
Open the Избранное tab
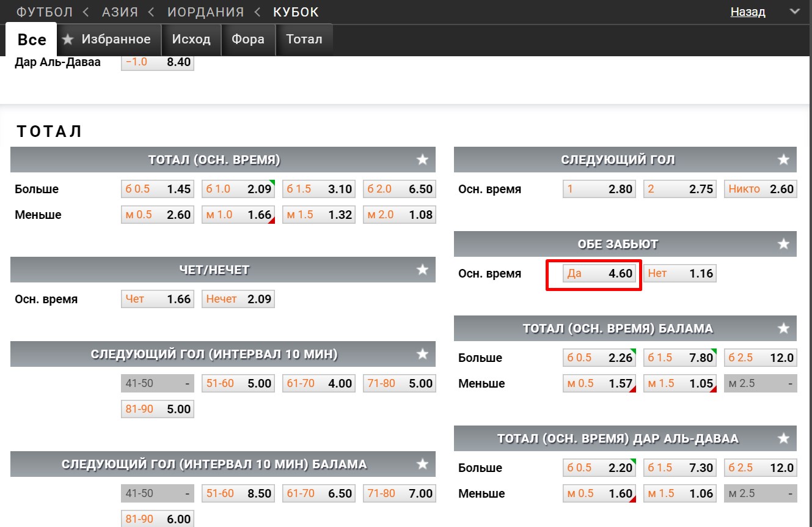(x=109, y=40)
